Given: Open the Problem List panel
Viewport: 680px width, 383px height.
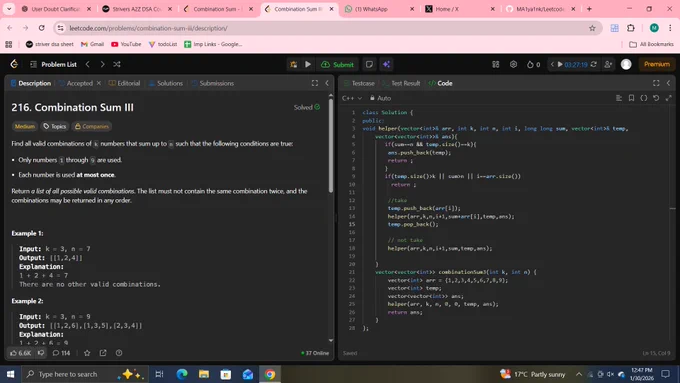Looking at the screenshot, I should (54, 64).
